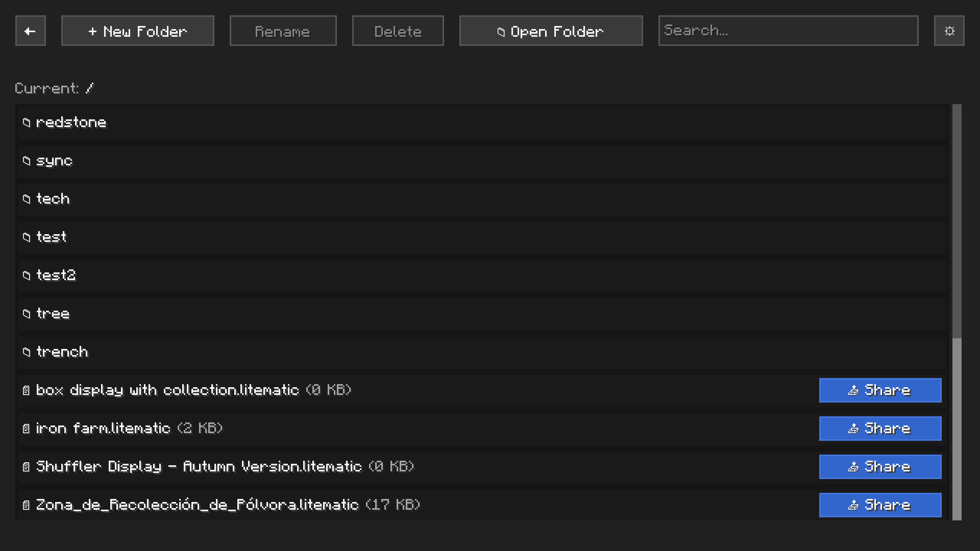980x551 pixels.
Task: Open the test2 folder
Action: [56, 275]
